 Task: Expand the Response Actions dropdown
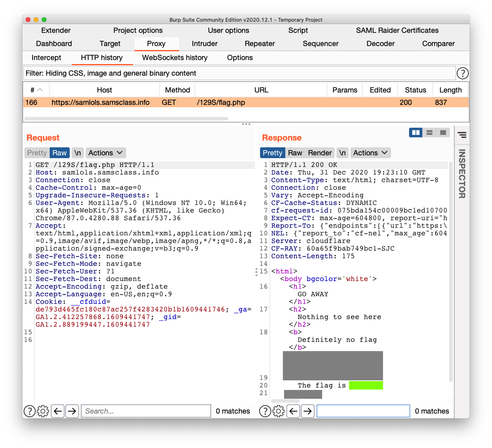tap(370, 153)
